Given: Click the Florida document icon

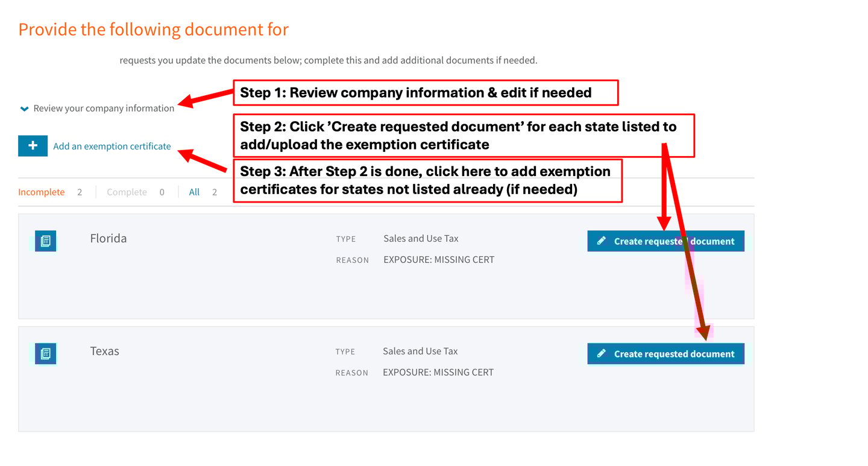Looking at the screenshot, I should [x=45, y=241].
